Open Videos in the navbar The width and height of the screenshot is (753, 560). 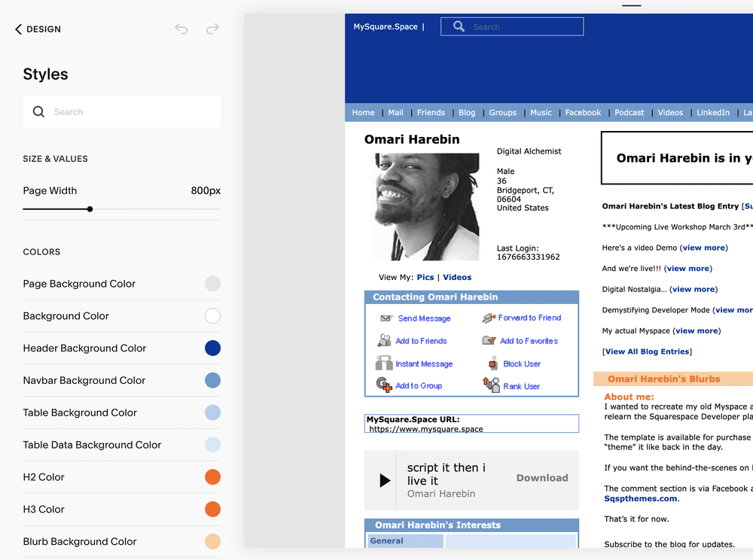670,112
